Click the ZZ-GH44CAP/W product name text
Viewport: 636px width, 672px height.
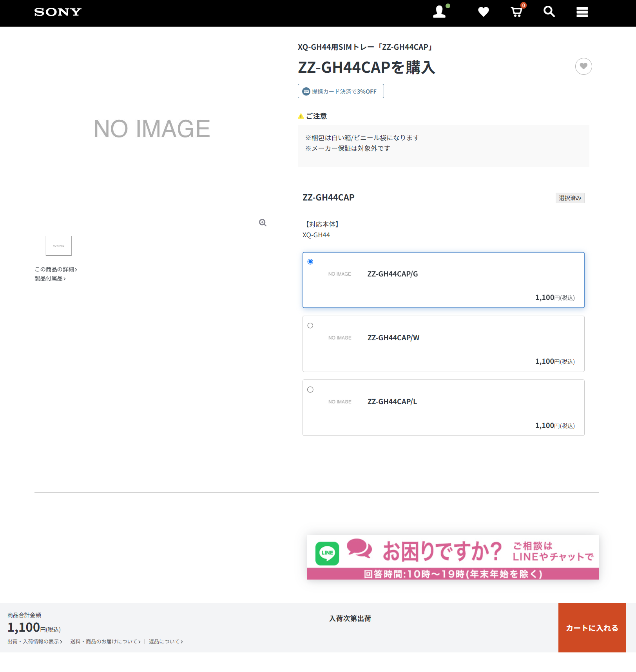[393, 338]
